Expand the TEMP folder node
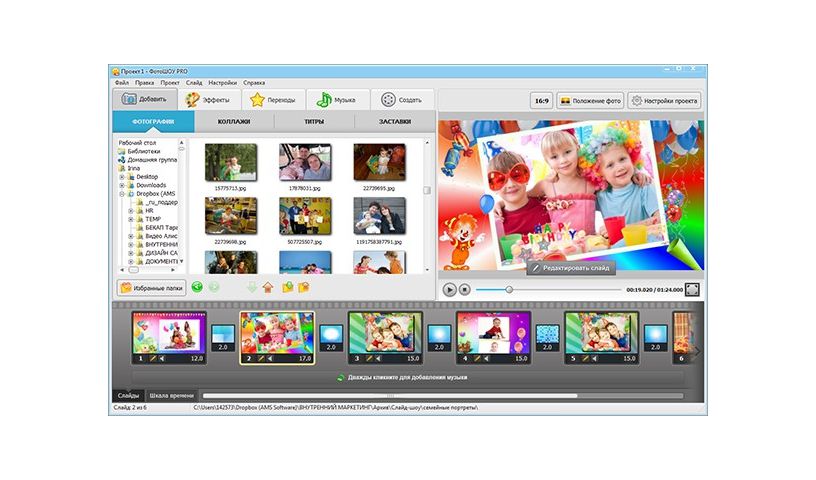 point(131,219)
